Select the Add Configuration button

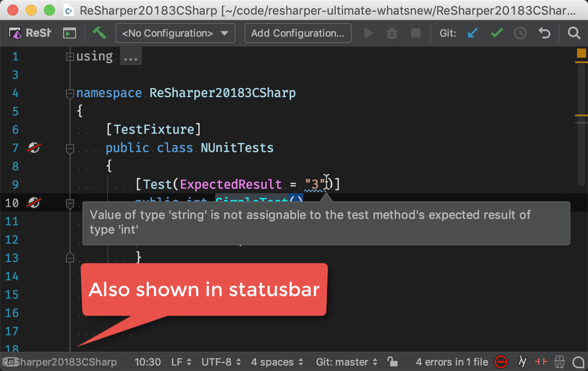tap(298, 33)
